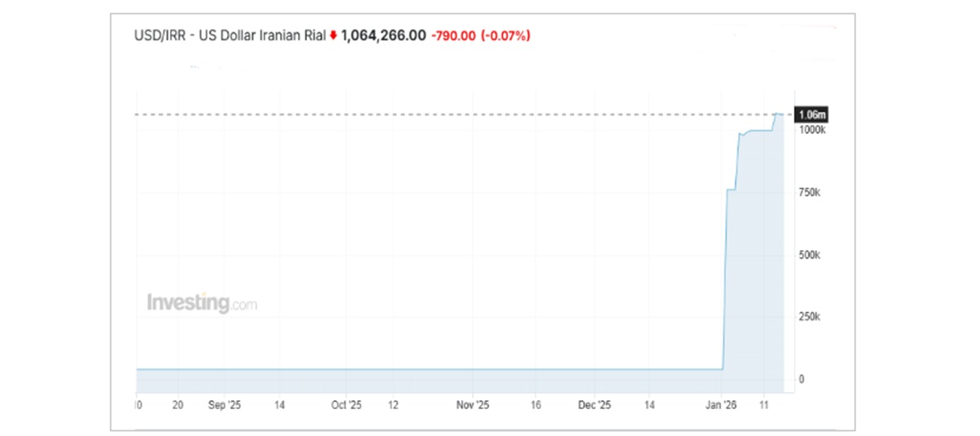This screenshot has width=980, height=436.
Task: Click the (-0.07%) percent change
Action: (506, 36)
